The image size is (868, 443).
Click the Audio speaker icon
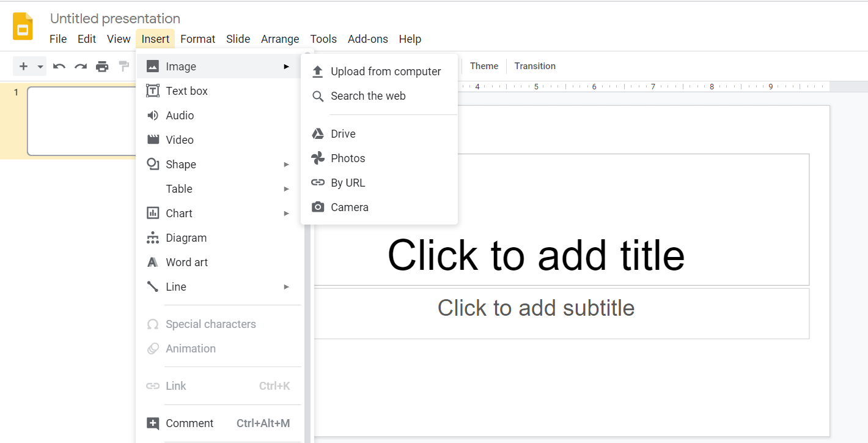coord(153,115)
